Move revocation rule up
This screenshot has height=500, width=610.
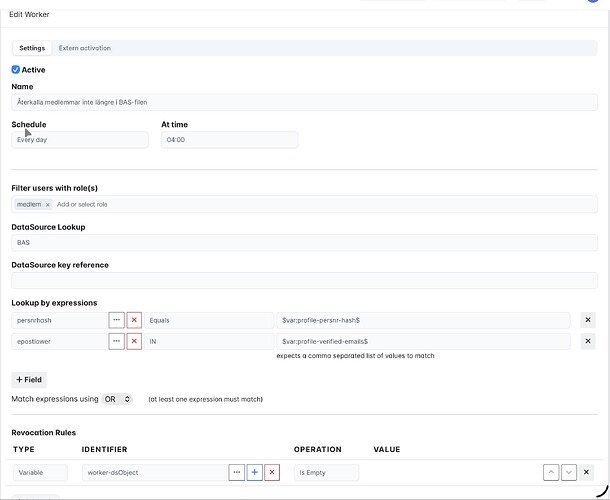click(549, 472)
